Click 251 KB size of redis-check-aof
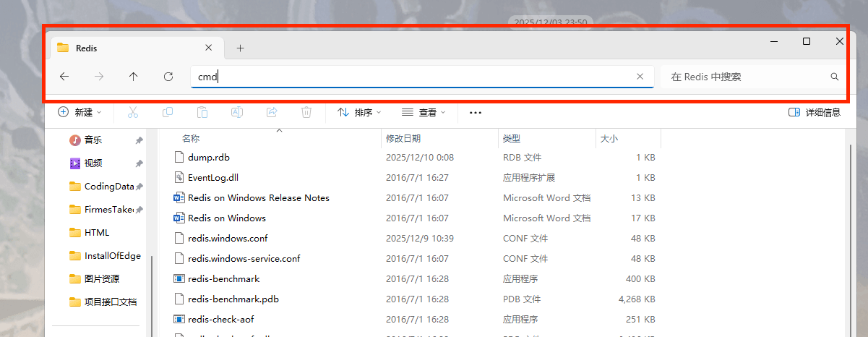Viewport: 868px width, 337px height. point(641,319)
